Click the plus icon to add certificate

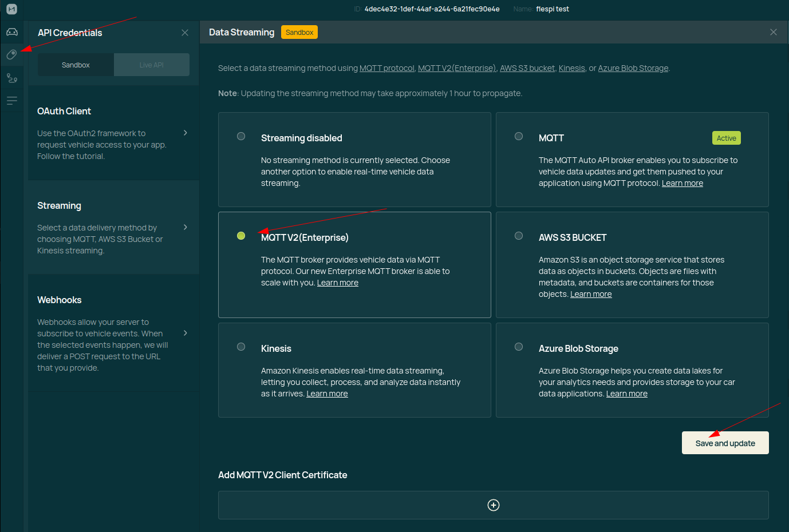493,505
